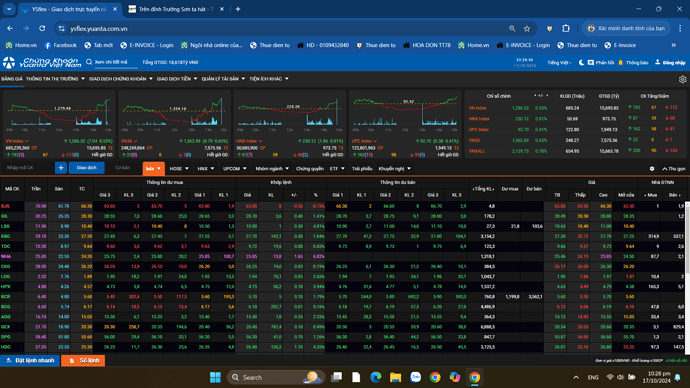Open the VN Index chart thumbnail

59,124
